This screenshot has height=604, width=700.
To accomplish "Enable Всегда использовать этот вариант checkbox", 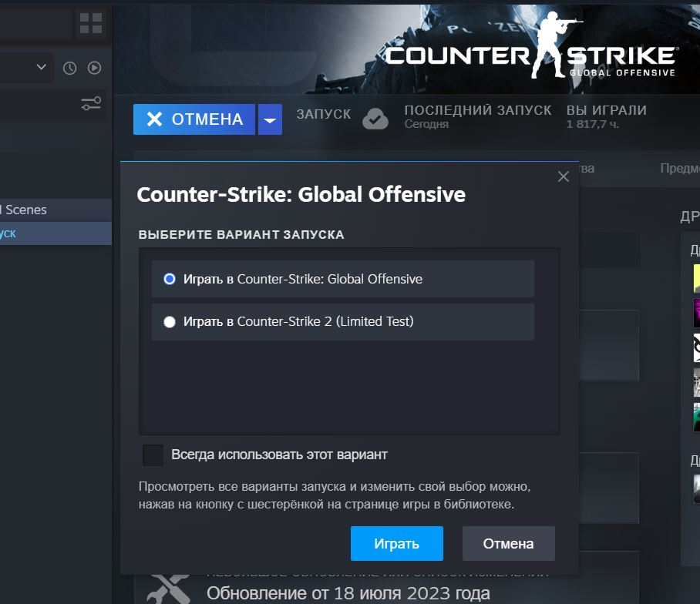I will tap(153, 455).
